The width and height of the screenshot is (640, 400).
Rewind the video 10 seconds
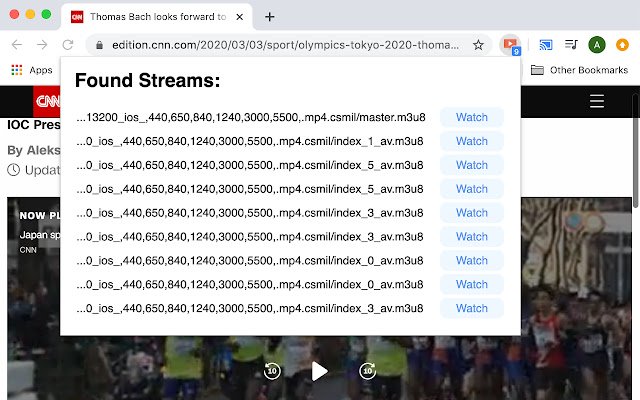(272, 371)
